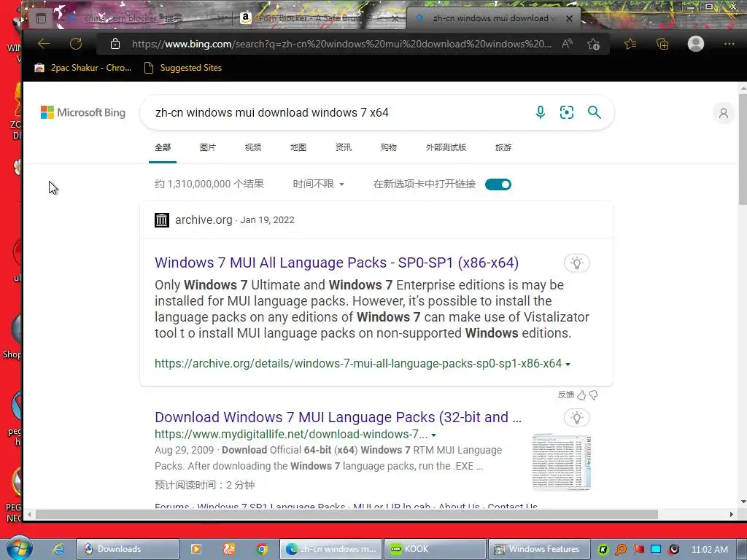Start a visual search with the camera icon

coord(566,112)
